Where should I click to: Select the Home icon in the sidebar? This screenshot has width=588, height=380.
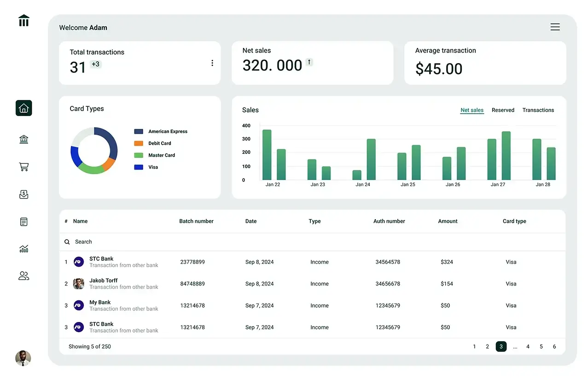tap(23, 108)
